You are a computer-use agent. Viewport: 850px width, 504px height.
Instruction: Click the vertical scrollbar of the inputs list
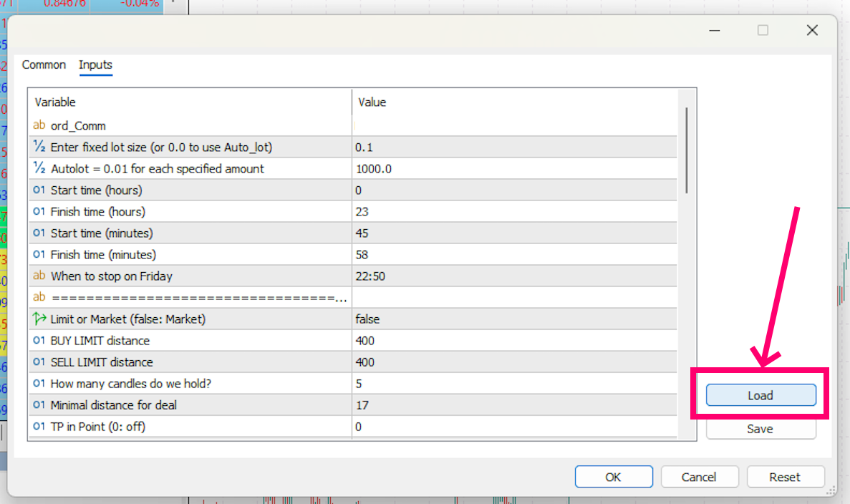687,150
